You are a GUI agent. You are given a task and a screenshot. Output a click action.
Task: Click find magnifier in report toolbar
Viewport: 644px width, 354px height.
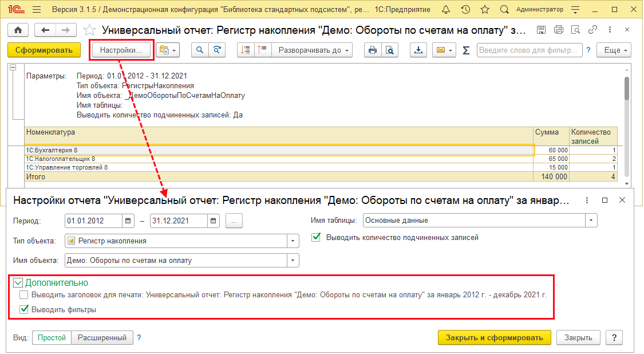(x=200, y=50)
